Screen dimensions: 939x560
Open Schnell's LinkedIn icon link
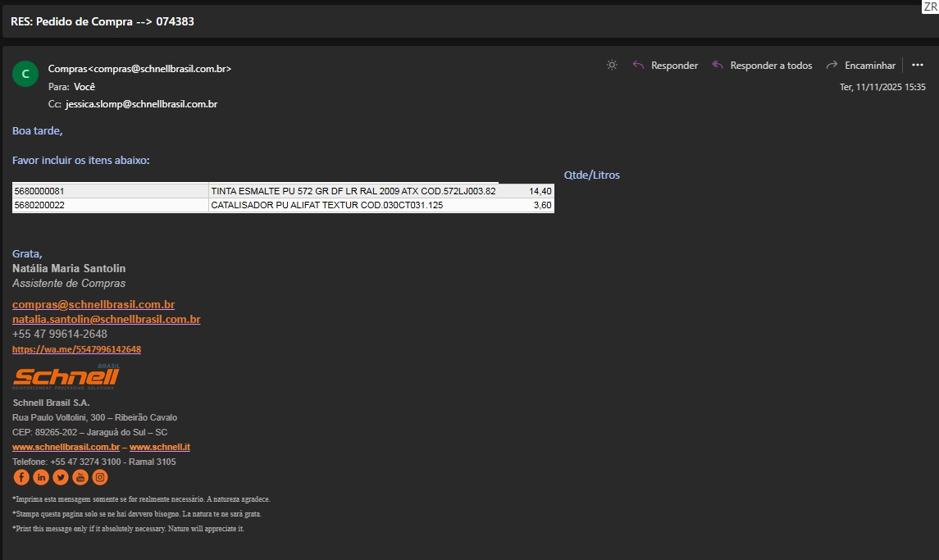coord(41,477)
